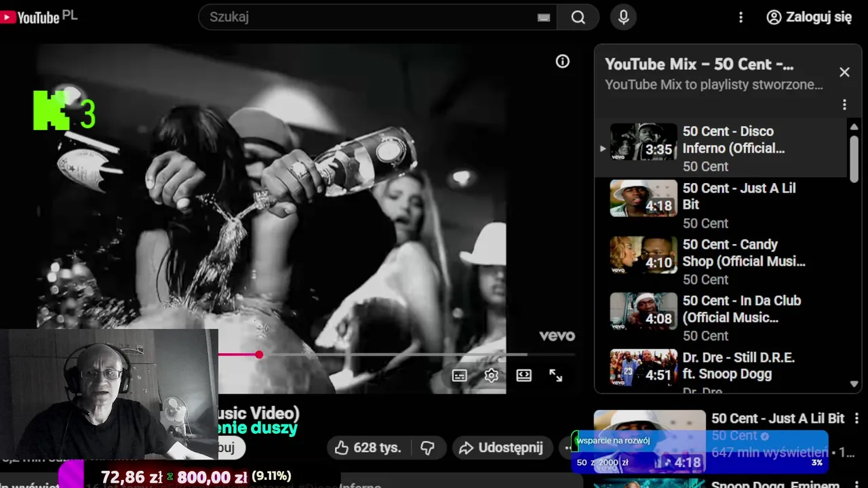Enter fullscreen mode
The height and width of the screenshot is (488, 868).
pos(556,375)
